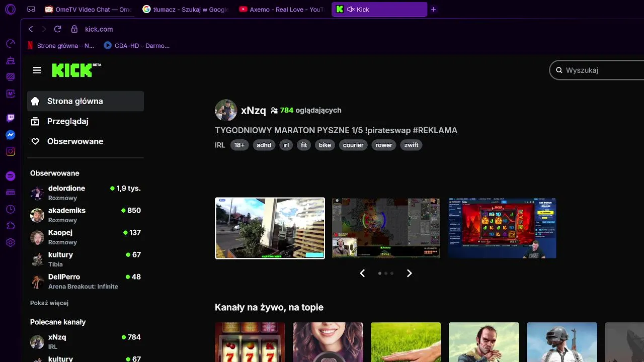
Task: Go back with the browser back arrow
Action: click(31, 29)
